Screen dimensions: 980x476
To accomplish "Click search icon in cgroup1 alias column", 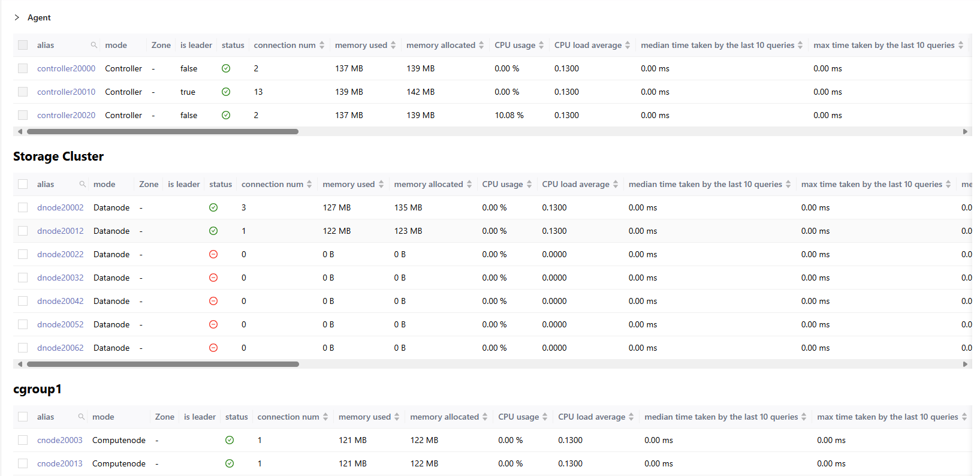I will (x=82, y=417).
